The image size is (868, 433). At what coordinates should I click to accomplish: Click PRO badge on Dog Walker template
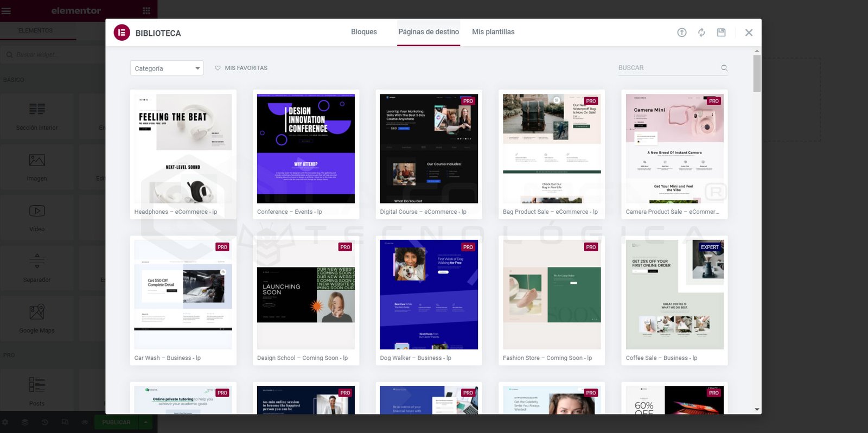[x=468, y=247]
